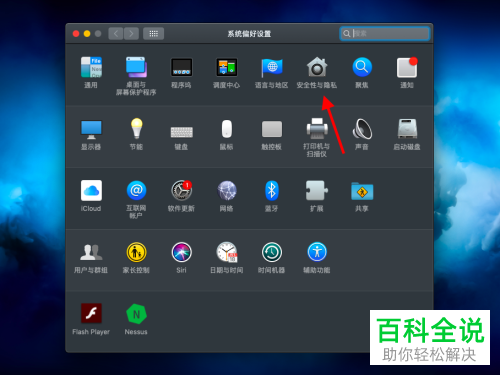
Task: Open 日期与时间 clock icon
Action: coord(227,252)
